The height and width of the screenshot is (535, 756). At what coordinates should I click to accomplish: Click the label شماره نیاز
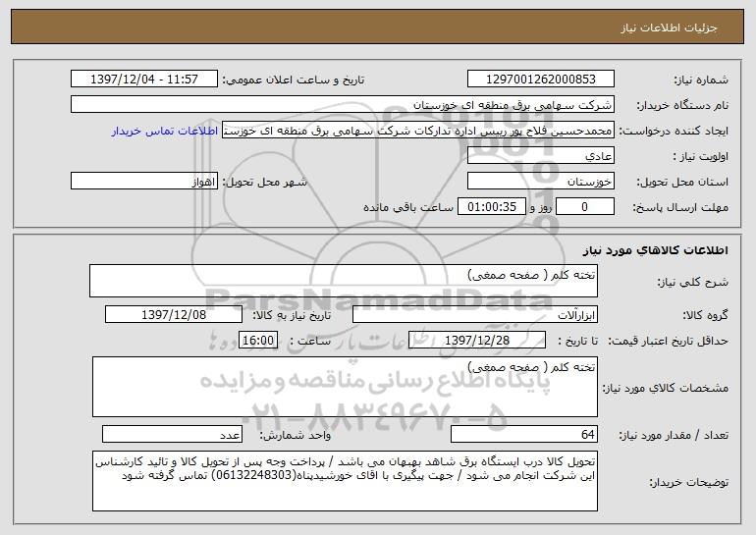point(701,80)
